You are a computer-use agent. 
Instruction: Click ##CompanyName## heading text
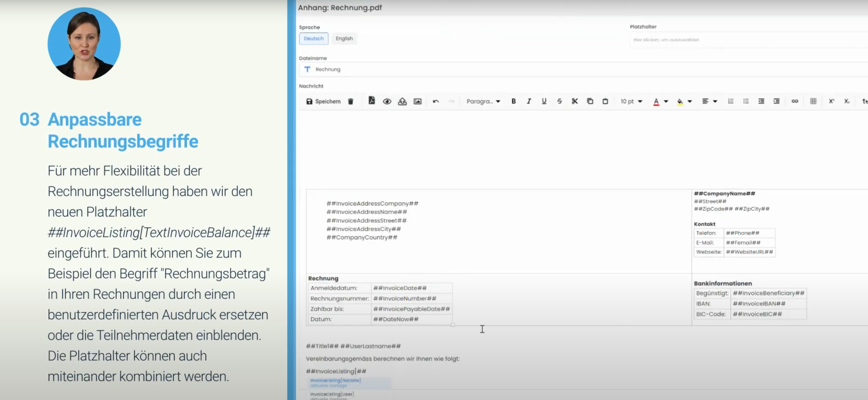[x=724, y=193]
